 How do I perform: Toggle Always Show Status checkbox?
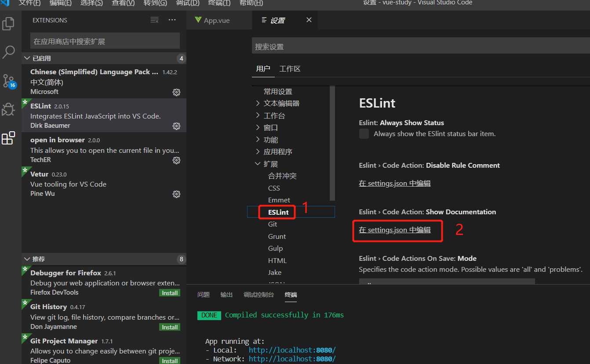pyautogui.click(x=364, y=133)
